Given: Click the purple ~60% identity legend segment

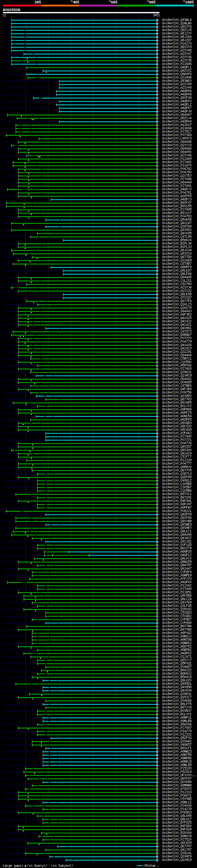Looking at the screenshot, I should (99, 6).
